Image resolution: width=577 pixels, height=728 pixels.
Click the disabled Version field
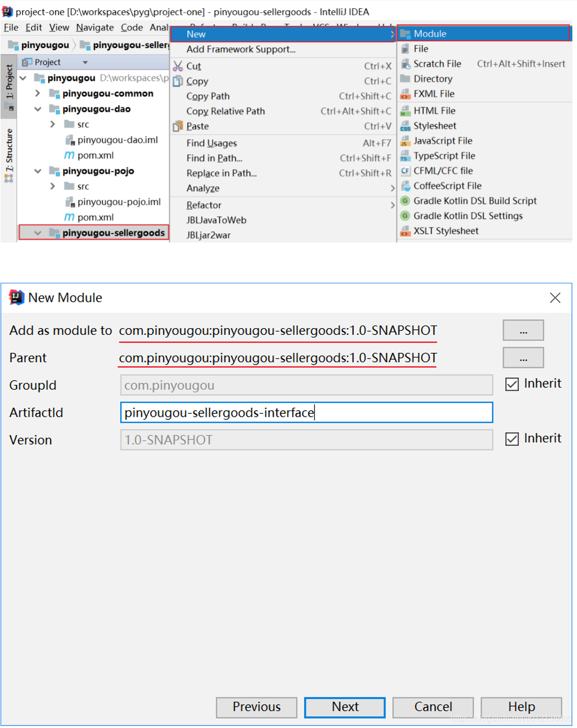(x=307, y=440)
